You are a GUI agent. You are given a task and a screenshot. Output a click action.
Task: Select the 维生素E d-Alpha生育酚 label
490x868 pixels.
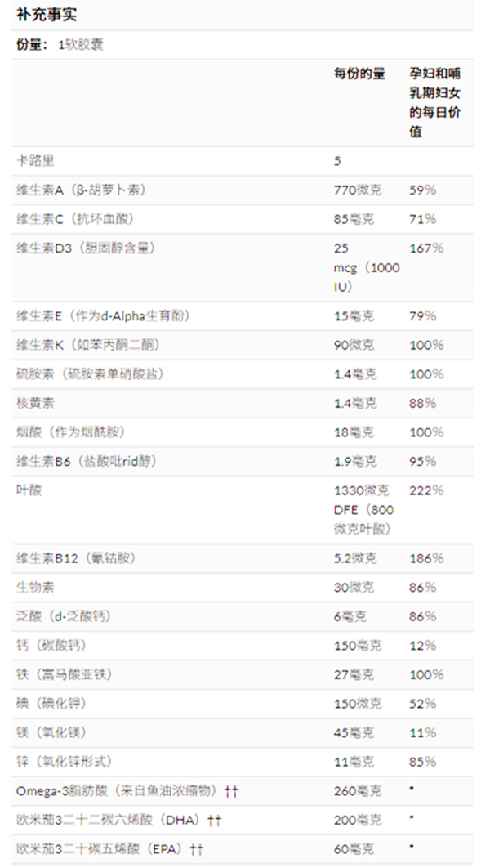104,316
